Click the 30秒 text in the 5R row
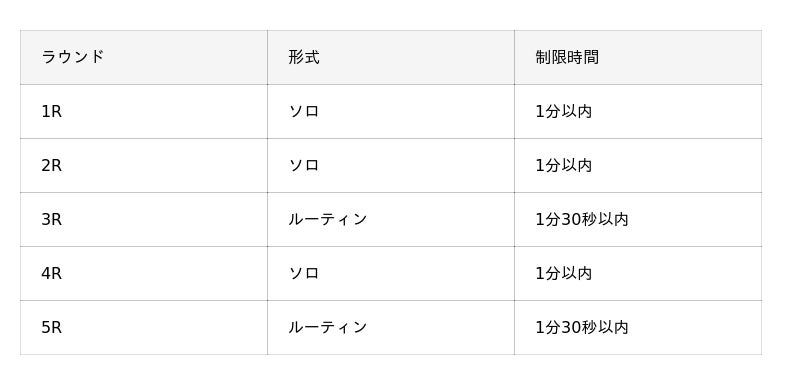 (x=579, y=328)
